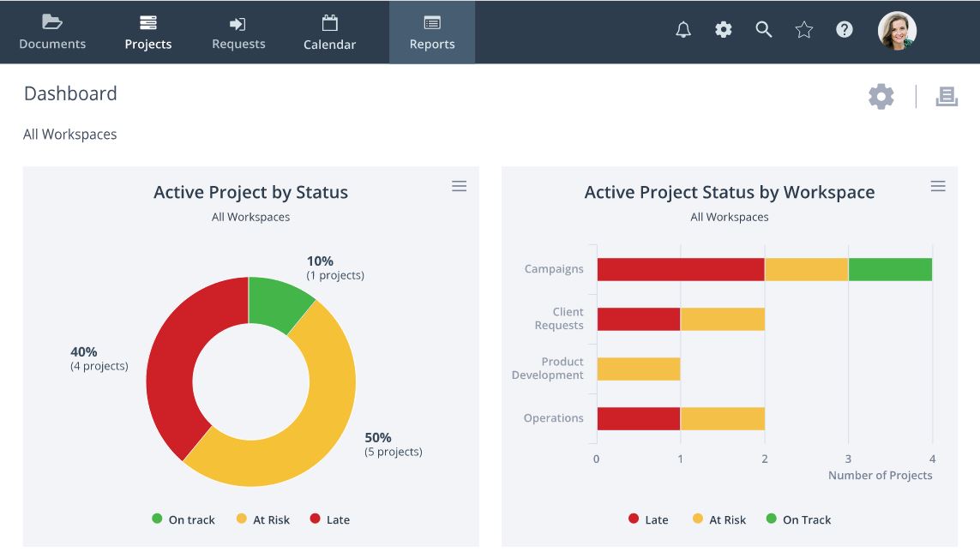Open the Requests section

pyautogui.click(x=238, y=33)
